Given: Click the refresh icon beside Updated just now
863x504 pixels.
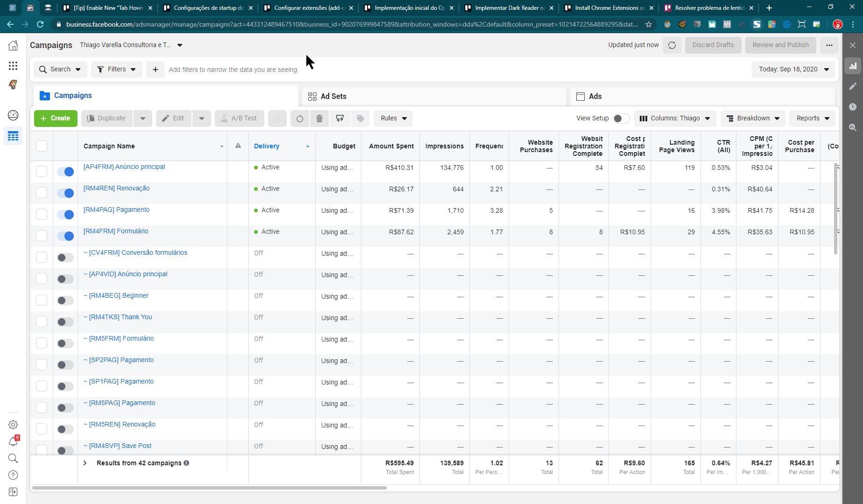Looking at the screenshot, I should tap(672, 45).
